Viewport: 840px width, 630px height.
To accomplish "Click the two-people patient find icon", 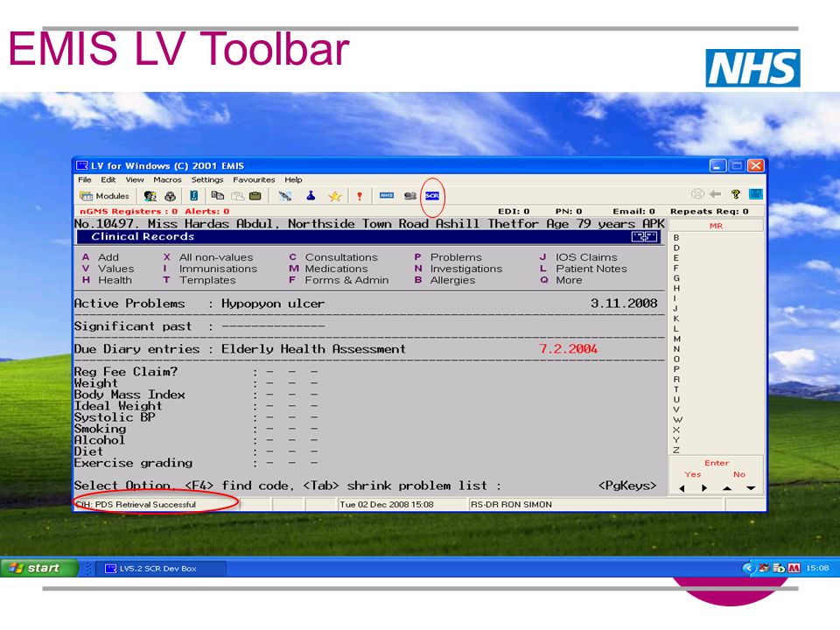I will 150,196.
